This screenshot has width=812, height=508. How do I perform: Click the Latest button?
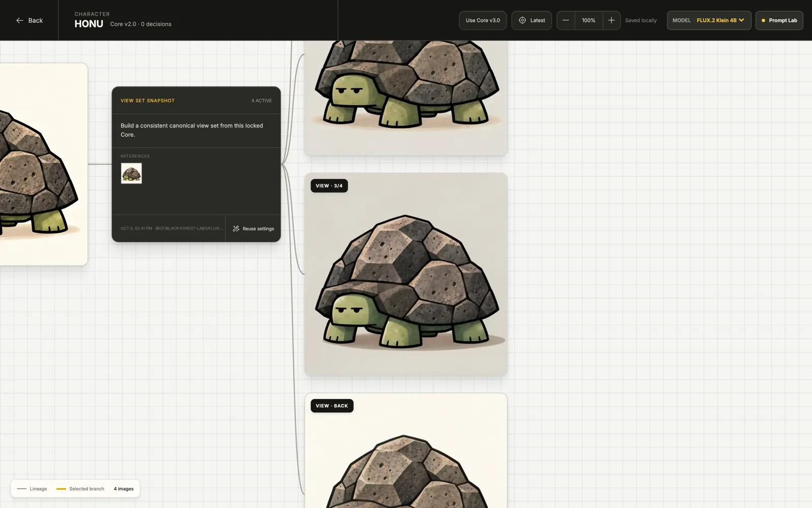(531, 20)
